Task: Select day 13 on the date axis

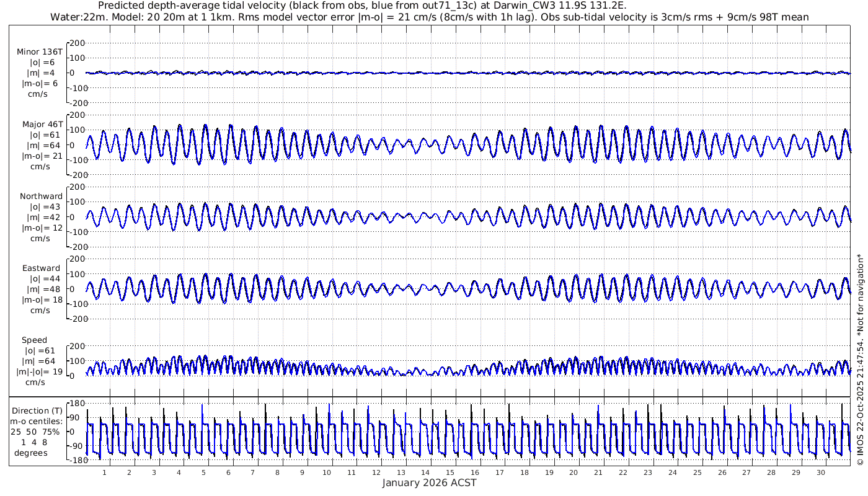Action: pos(401,472)
